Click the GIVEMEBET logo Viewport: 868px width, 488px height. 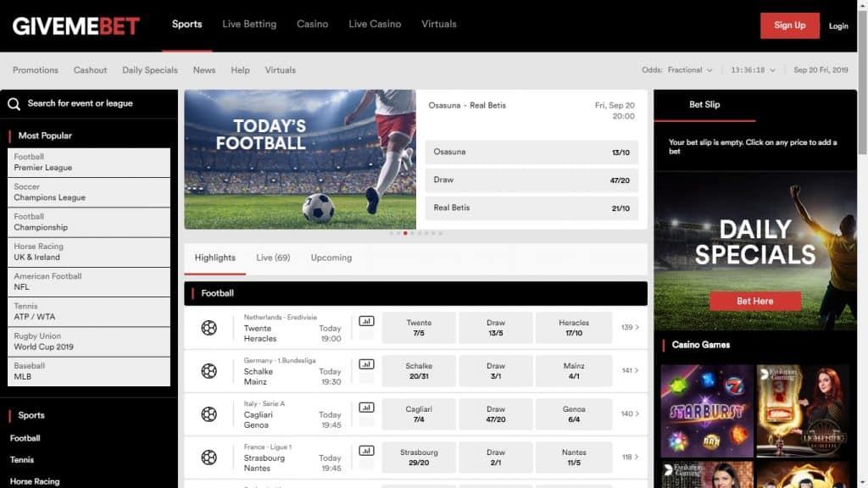pos(75,25)
